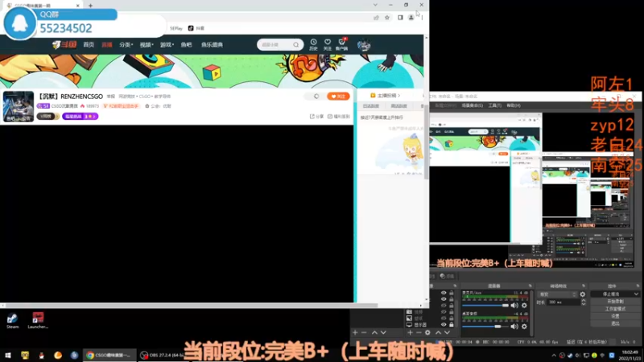Click the orange 关注 follow button
Image resolution: width=644 pixels, height=362 pixels.
[338, 96]
